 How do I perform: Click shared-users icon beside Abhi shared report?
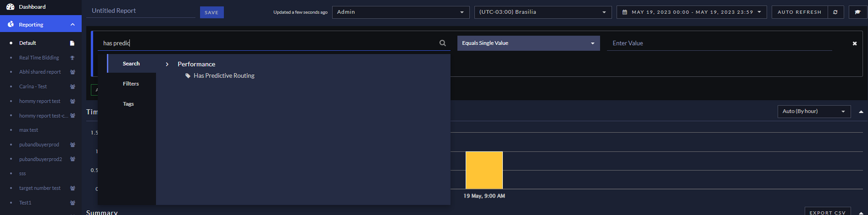click(73, 72)
